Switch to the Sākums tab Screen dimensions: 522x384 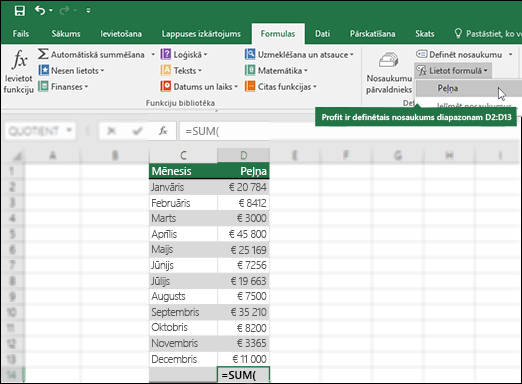(66, 34)
